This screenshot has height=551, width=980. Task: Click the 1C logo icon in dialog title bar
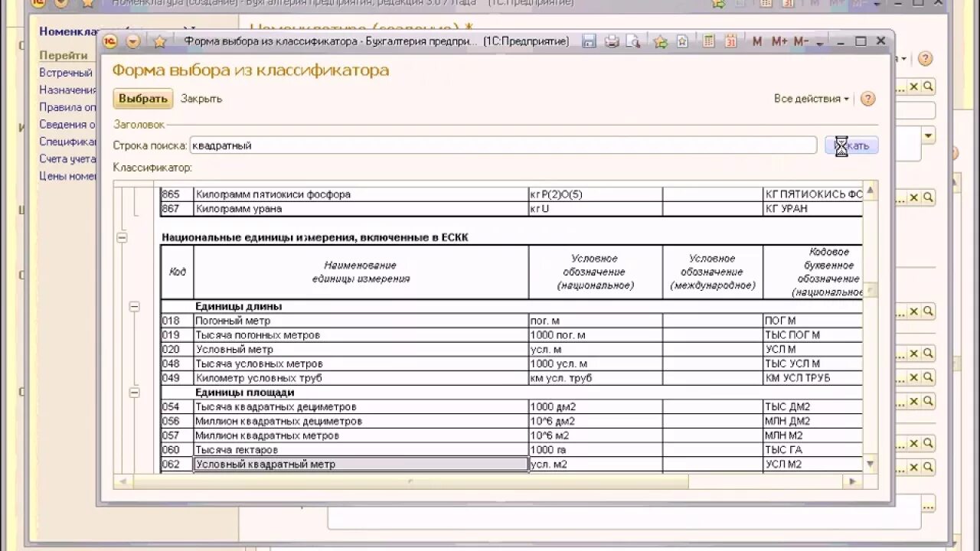click(x=110, y=41)
